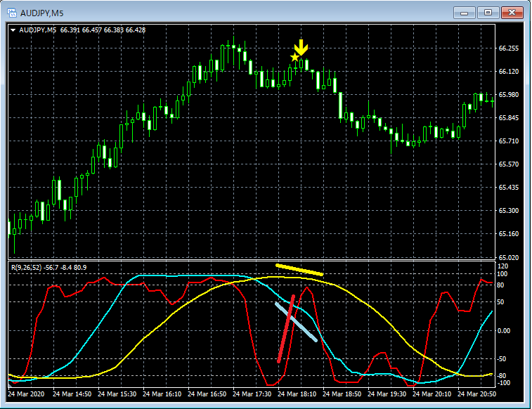Viewport: 532px width, 409px height.
Task: Click price level 66.255 on scale
Action: [509, 48]
